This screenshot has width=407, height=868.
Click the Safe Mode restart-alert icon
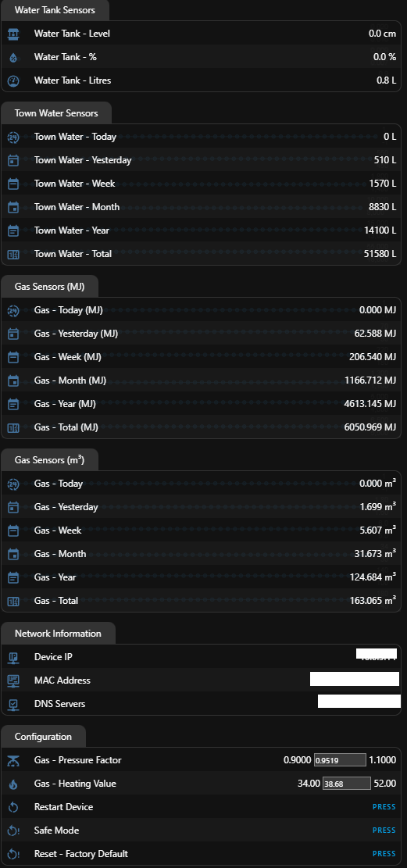[13, 830]
